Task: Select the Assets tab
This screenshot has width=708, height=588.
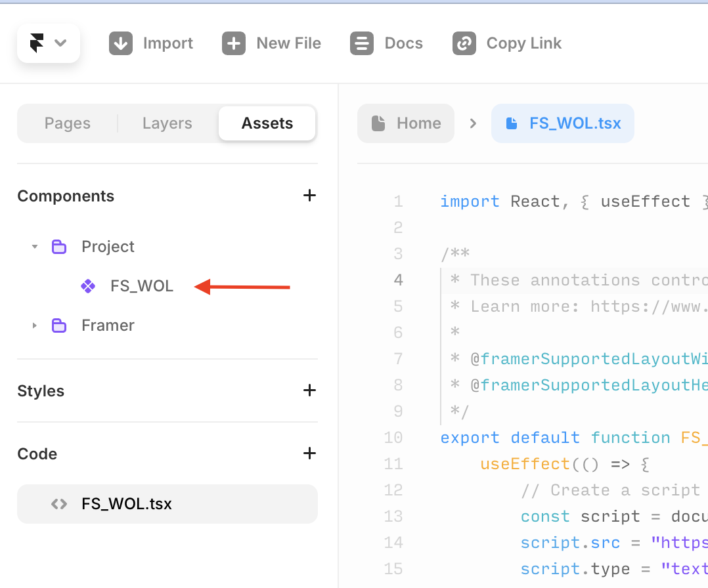Action: tap(267, 123)
